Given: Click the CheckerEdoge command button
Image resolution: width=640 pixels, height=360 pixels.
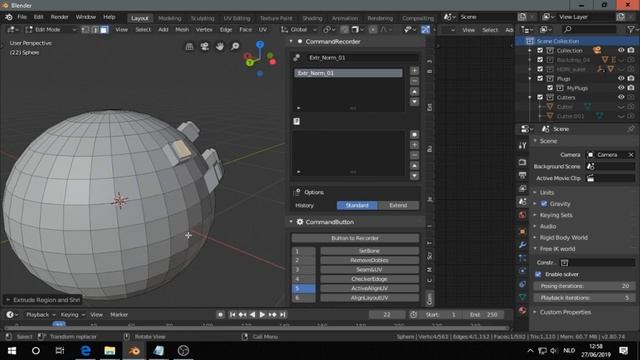Looking at the screenshot, I should tap(369, 279).
